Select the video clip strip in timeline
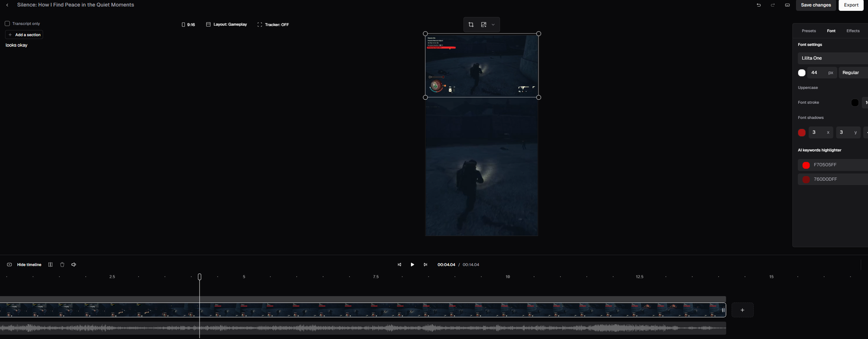868x339 pixels. pos(363,310)
